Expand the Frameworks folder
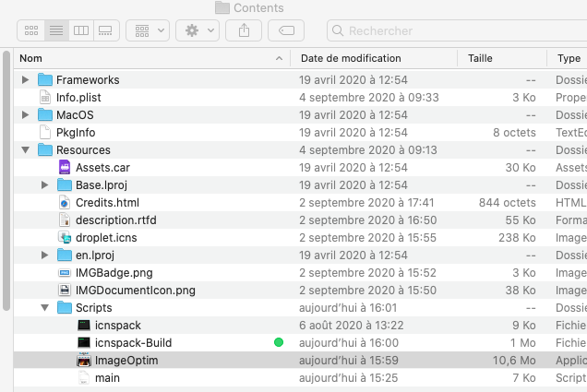The width and height of the screenshot is (587, 392). (25, 79)
